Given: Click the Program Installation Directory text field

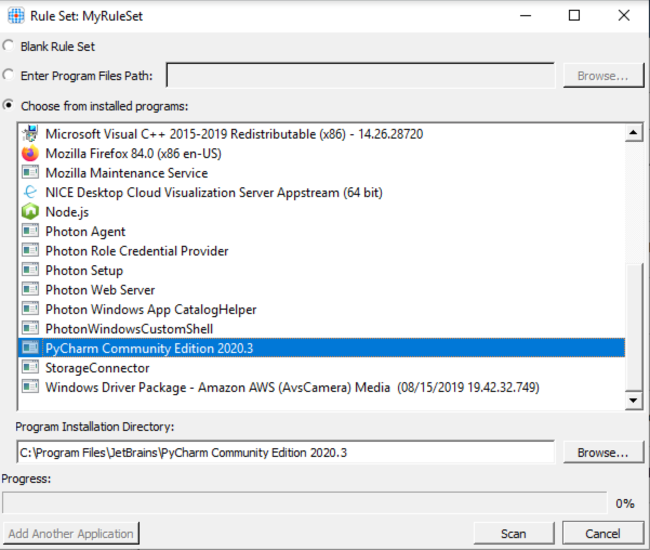Looking at the screenshot, I should 286,452.
